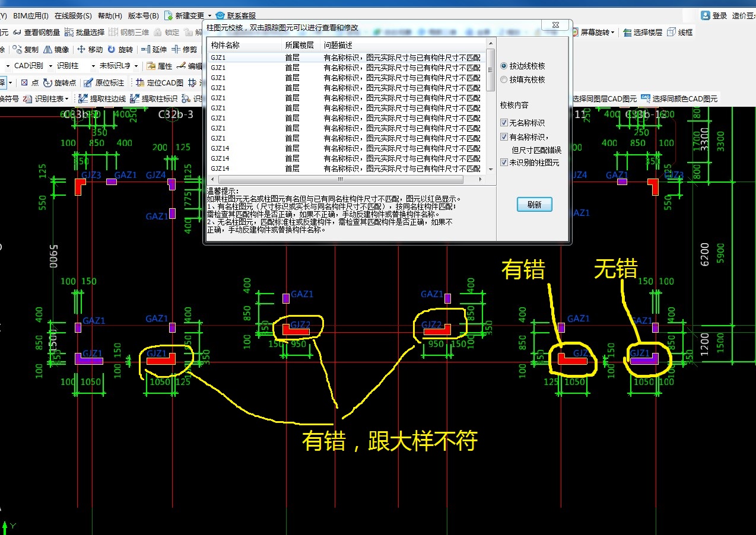This screenshot has height=535, width=756.
Task: Select the 移动 move tool
Action: 90,50
